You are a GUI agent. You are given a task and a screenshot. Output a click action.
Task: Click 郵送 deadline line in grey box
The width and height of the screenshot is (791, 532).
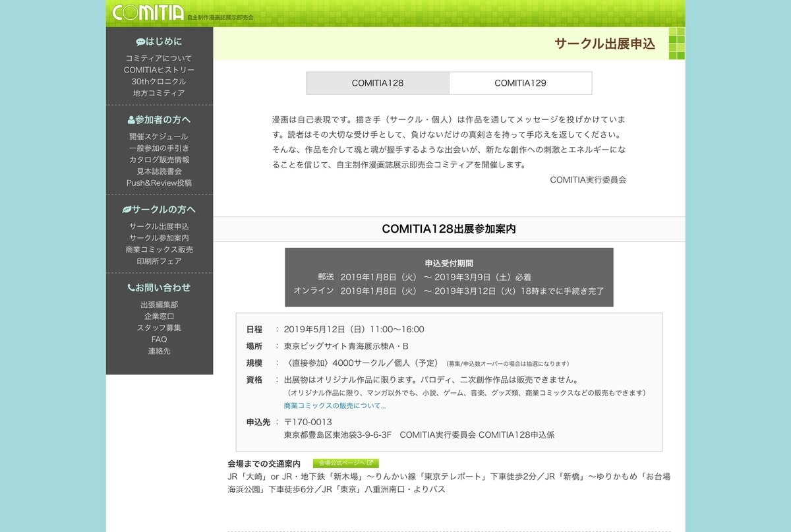coord(424,277)
